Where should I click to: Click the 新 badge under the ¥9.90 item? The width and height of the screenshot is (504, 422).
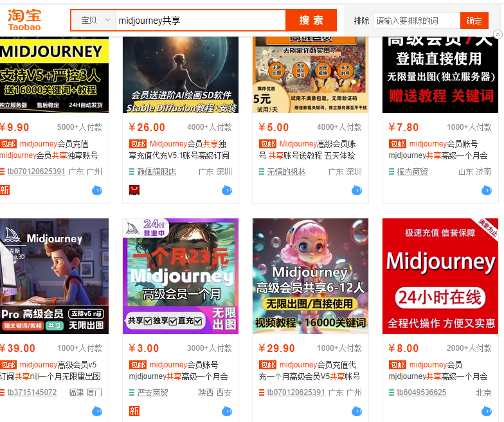coord(4,190)
